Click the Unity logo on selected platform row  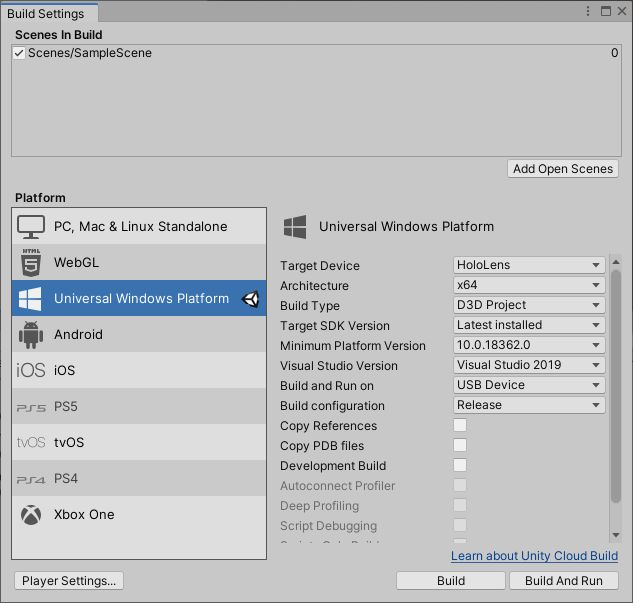(x=250, y=299)
